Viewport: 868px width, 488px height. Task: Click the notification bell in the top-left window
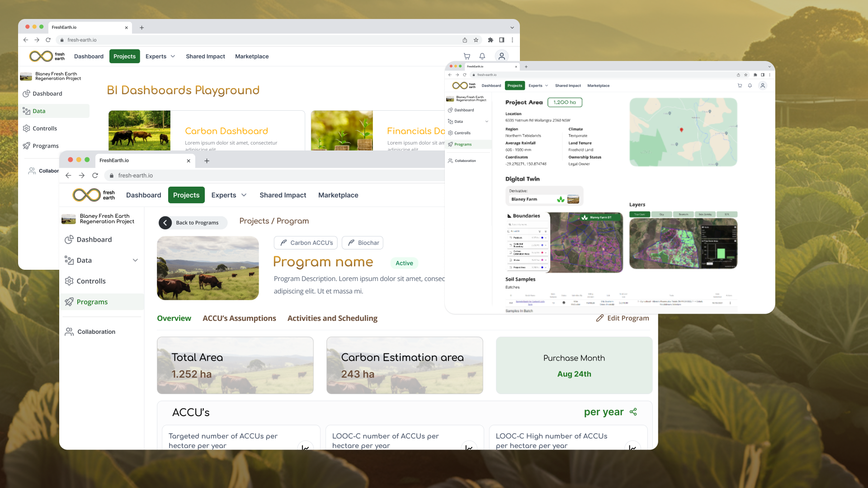tap(482, 56)
